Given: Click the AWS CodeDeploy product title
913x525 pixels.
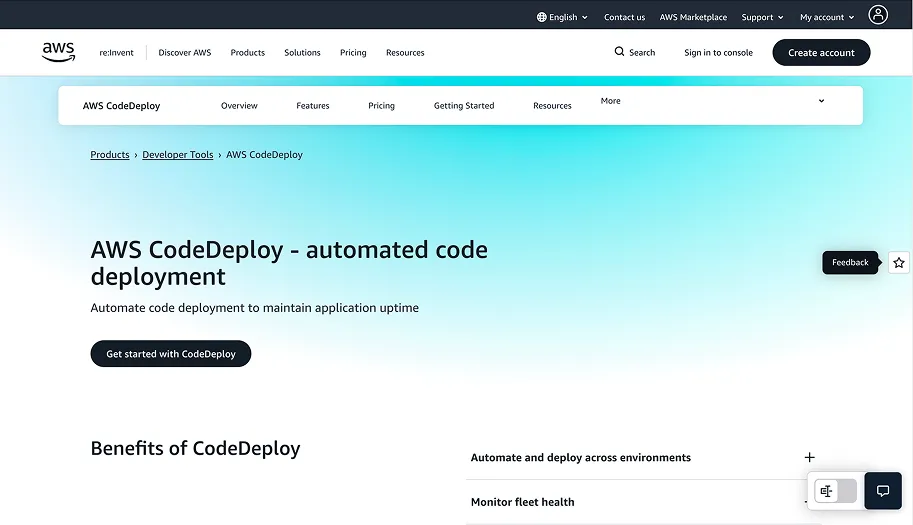Looking at the screenshot, I should (121, 105).
